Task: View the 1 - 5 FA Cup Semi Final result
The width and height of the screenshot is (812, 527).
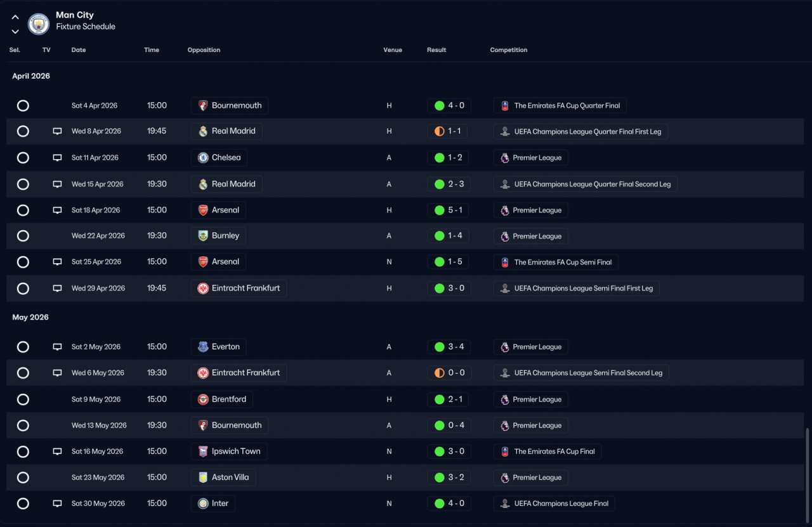Action: pos(449,262)
